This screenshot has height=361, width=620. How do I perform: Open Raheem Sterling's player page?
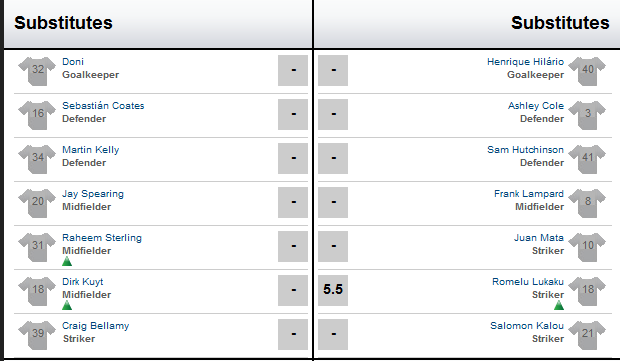102,238
